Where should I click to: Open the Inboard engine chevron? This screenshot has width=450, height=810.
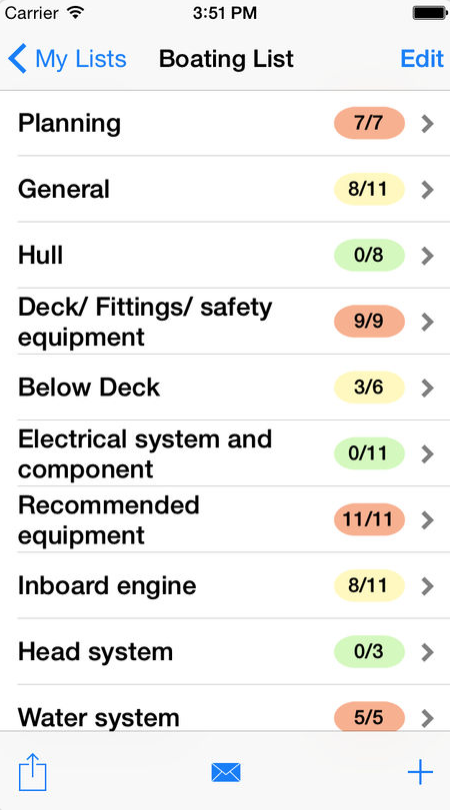tap(427, 586)
